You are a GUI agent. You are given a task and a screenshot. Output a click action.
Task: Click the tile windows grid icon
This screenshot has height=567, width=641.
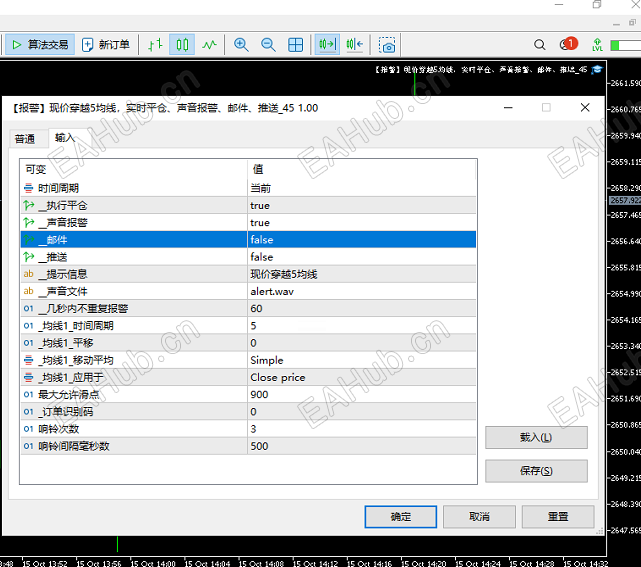[295, 44]
